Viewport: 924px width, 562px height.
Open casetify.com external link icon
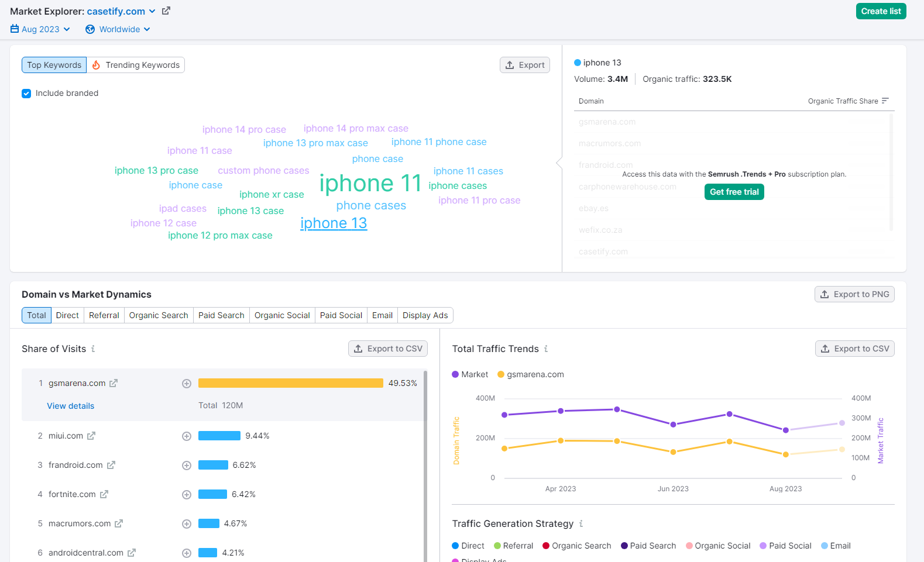pyautogui.click(x=166, y=11)
